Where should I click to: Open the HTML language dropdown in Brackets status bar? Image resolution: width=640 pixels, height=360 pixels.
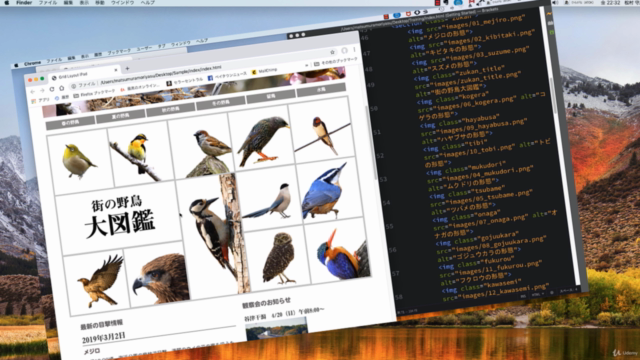click(x=538, y=294)
